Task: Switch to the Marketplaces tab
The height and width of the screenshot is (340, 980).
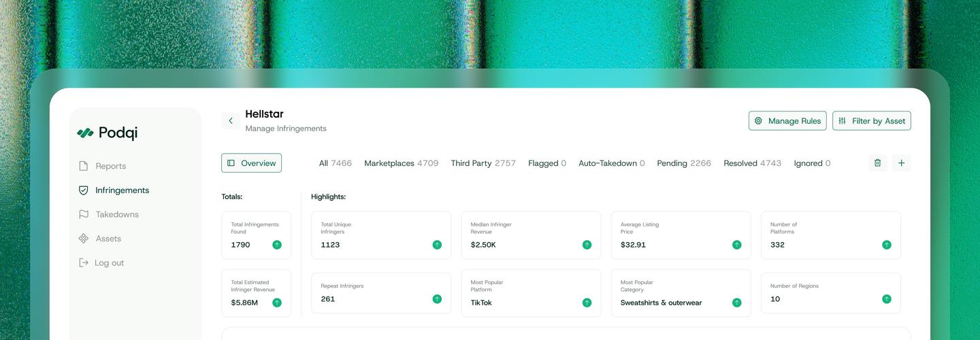Action: [401, 163]
